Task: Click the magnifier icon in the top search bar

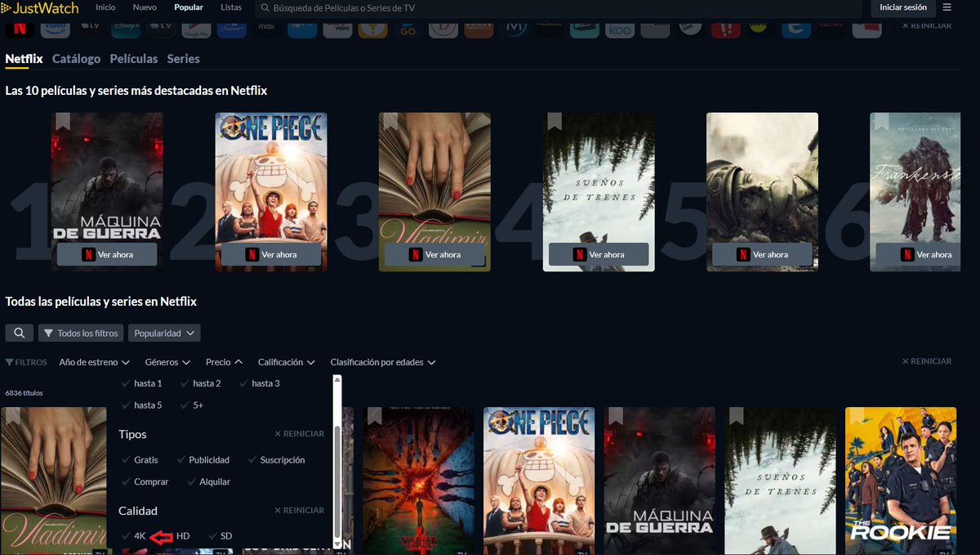Action: (x=265, y=7)
